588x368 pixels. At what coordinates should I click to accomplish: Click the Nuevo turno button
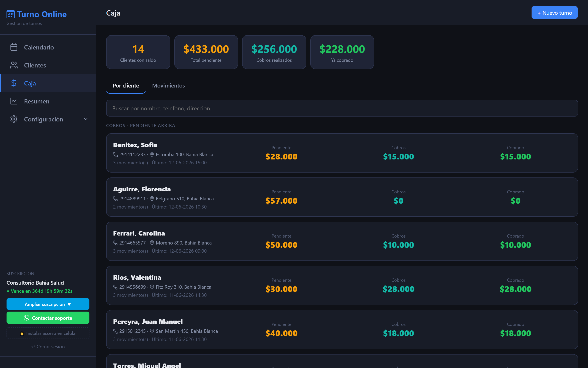pos(555,13)
